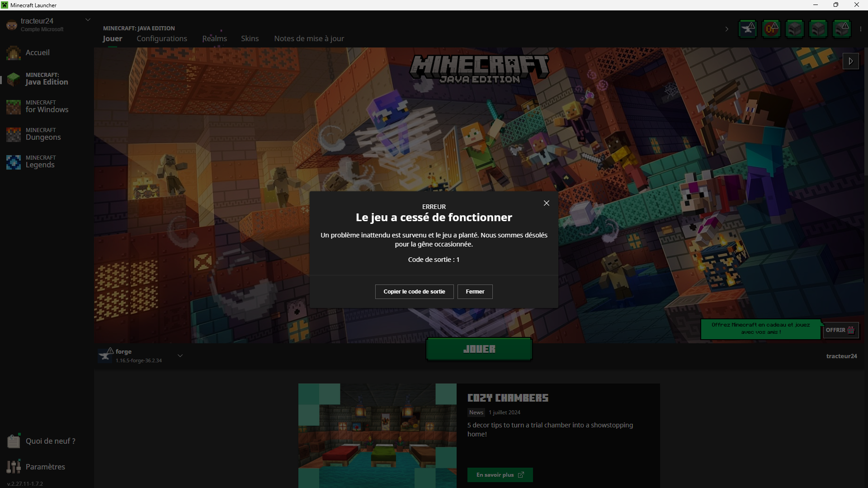This screenshot has width=868, height=488.
Task: Open Minecraft Dungeons in the sidebar
Action: point(33,134)
